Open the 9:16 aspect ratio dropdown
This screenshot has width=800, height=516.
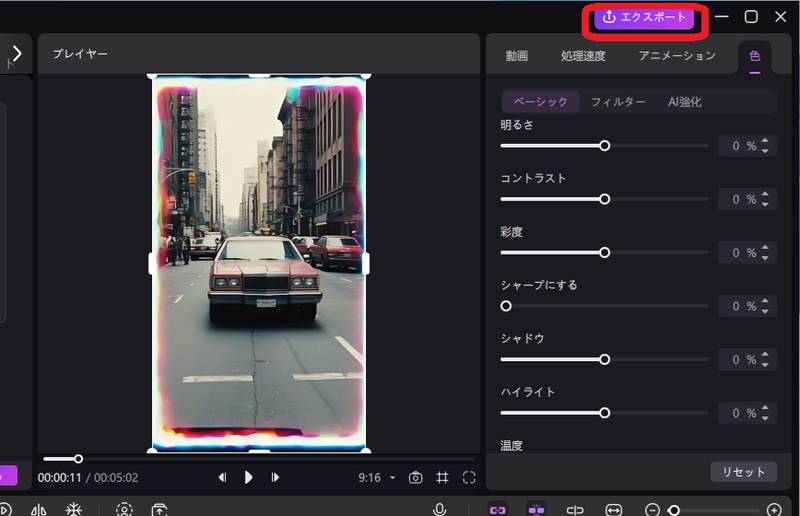(377, 478)
